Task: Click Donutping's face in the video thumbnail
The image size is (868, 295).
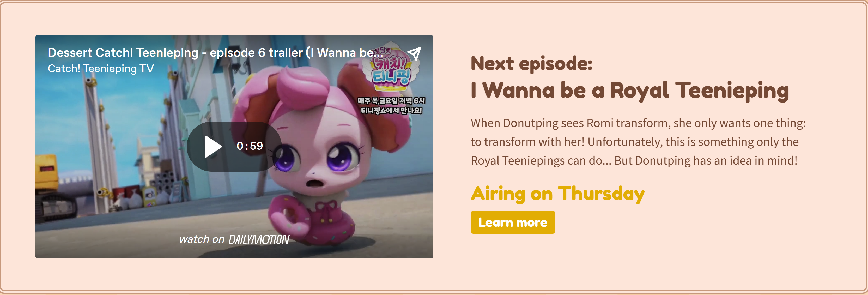Action: click(x=320, y=152)
